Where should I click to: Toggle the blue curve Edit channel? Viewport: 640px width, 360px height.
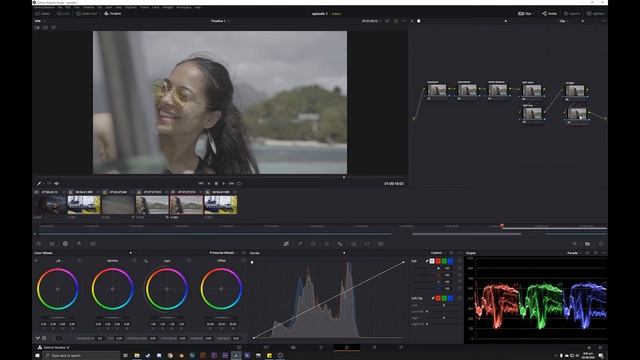point(450,261)
